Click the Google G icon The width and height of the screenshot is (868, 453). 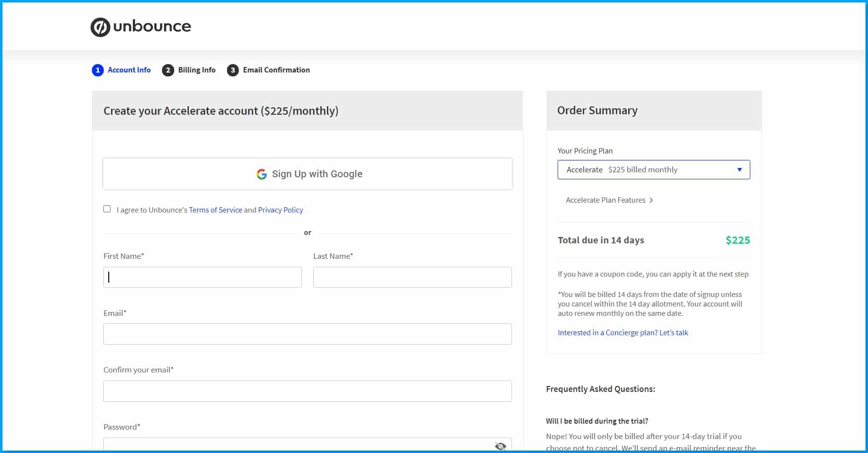(262, 174)
